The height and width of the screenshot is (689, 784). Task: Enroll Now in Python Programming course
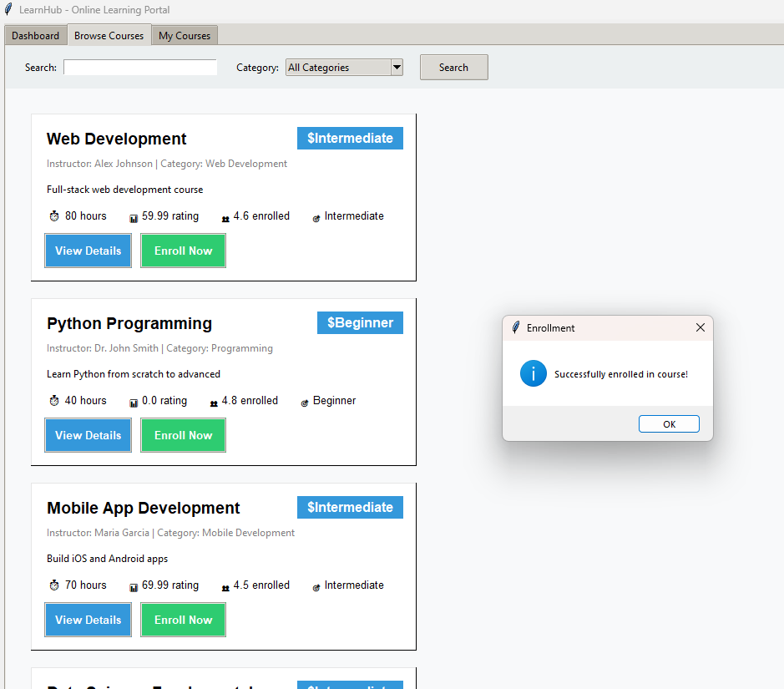(183, 435)
